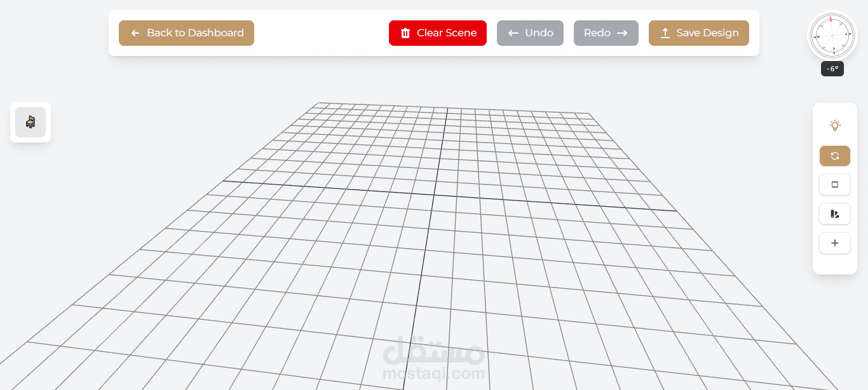Screen dimensions: 868x390
Task: Click Back to Dashboard button
Action: 186,33
